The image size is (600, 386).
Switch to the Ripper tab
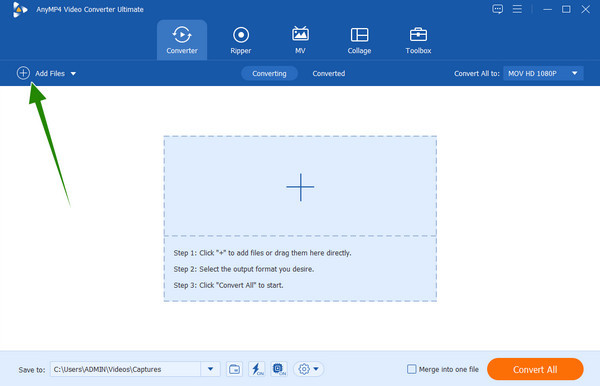click(241, 40)
